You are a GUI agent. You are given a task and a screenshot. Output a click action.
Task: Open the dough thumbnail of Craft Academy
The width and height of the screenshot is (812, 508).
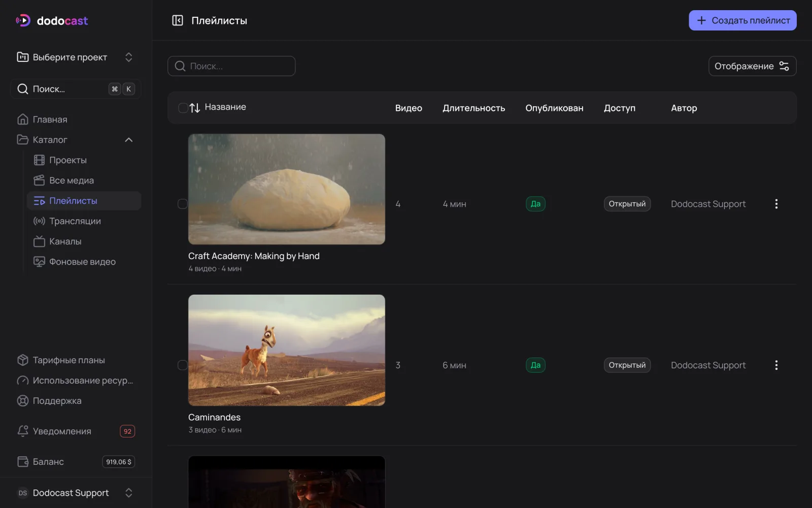click(x=287, y=189)
